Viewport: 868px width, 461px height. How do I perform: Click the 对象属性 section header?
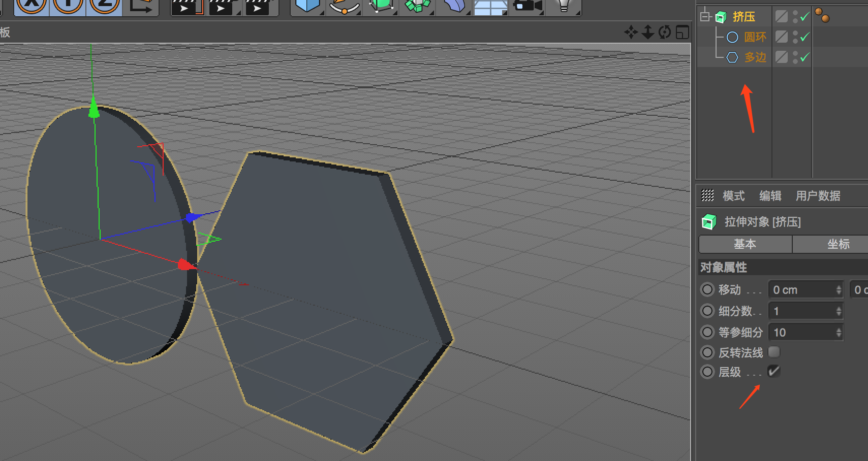[783, 267]
